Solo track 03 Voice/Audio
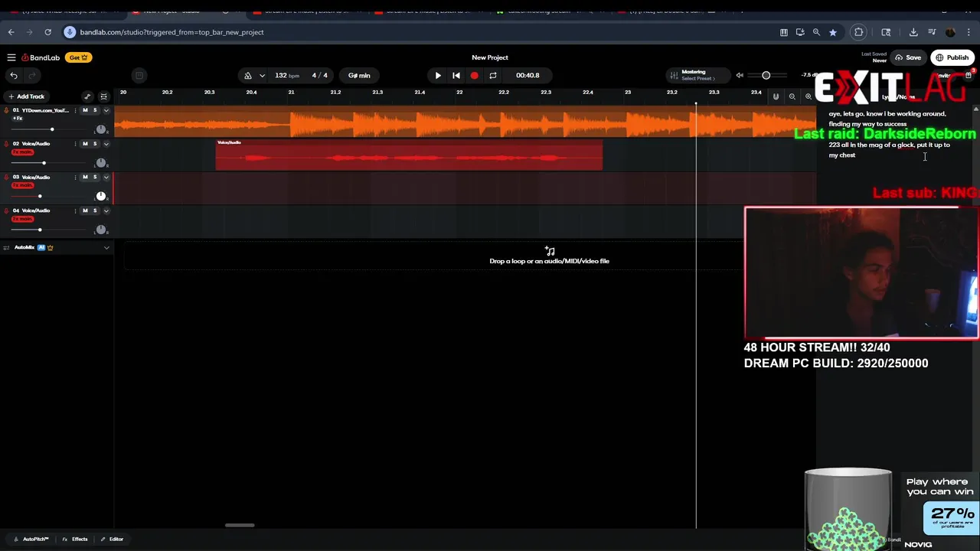 (x=95, y=178)
